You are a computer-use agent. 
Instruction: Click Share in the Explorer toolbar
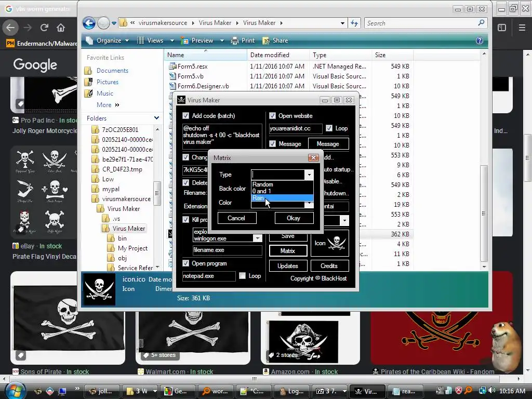[275, 41]
